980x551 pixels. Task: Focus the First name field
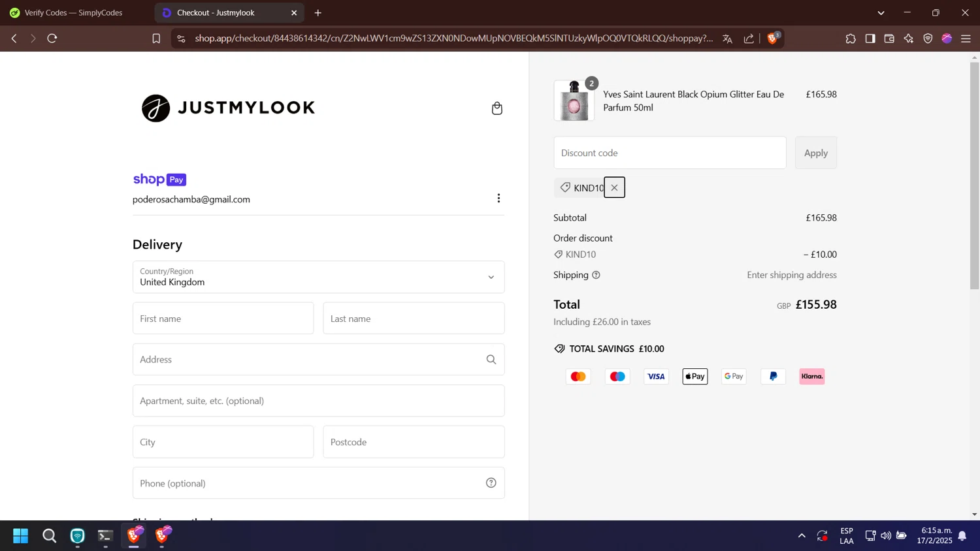[223, 319]
